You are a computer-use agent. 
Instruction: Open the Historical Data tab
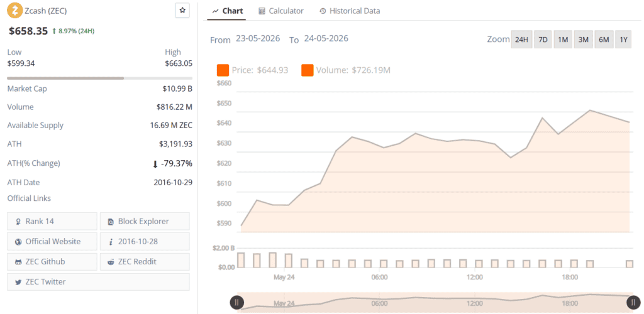pyautogui.click(x=350, y=11)
